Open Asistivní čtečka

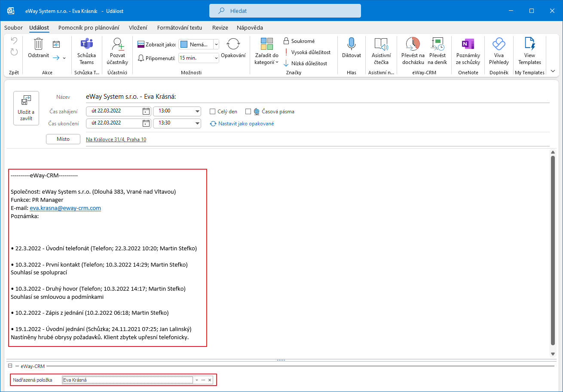click(x=381, y=51)
